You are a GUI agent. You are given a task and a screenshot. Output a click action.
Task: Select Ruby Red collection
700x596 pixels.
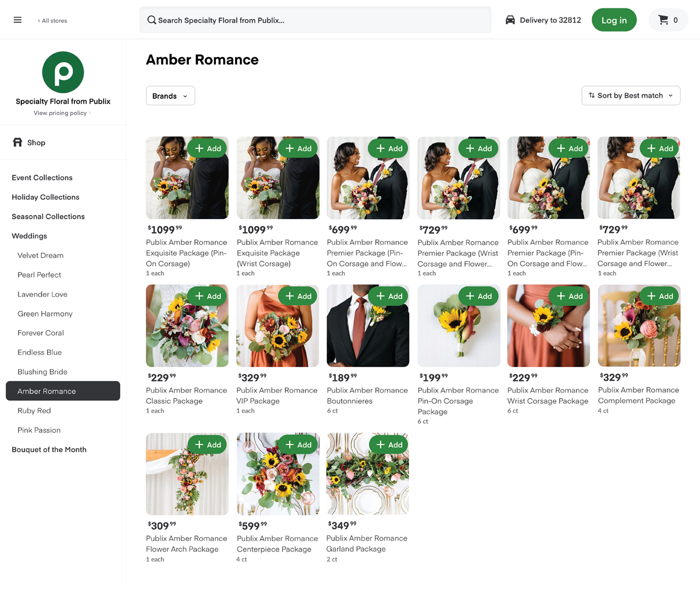(34, 410)
